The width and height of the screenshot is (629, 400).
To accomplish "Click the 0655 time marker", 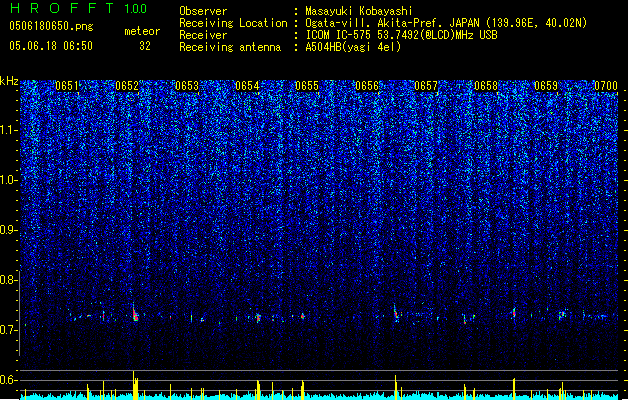I will [x=307, y=86].
